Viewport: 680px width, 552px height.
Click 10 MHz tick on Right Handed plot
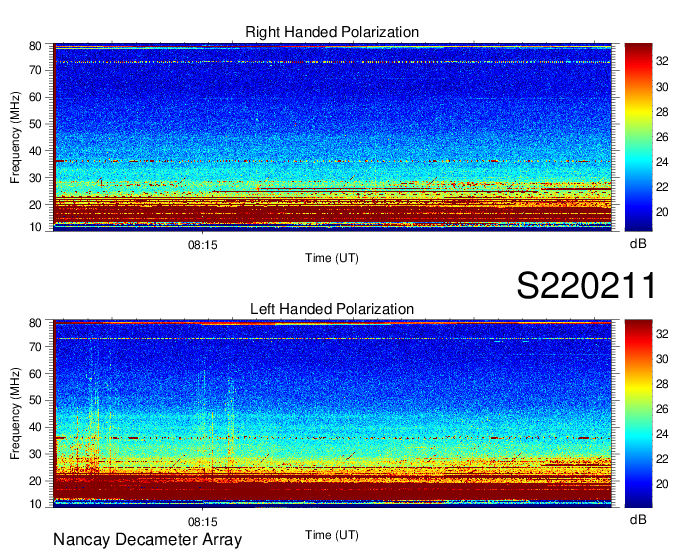point(35,227)
